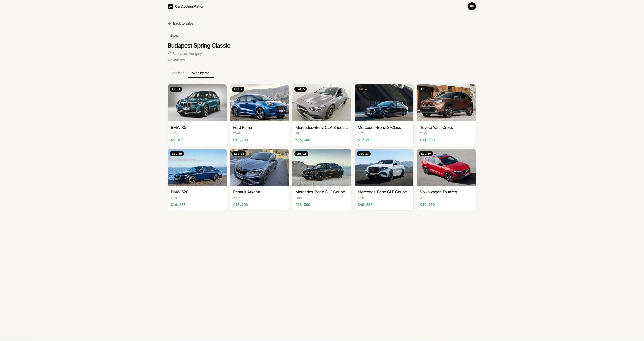
Task: Click the Lot 2 badge
Action: pyautogui.click(x=238, y=89)
